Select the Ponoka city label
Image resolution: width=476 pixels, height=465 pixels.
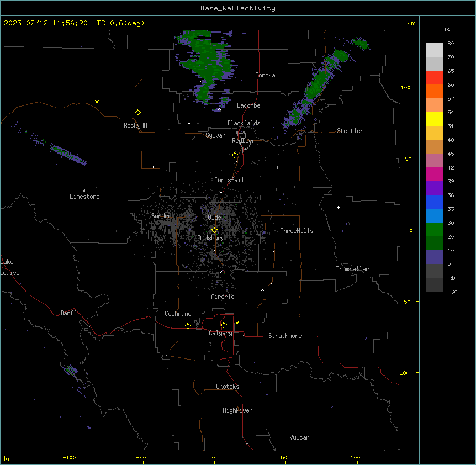(x=265, y=75)
